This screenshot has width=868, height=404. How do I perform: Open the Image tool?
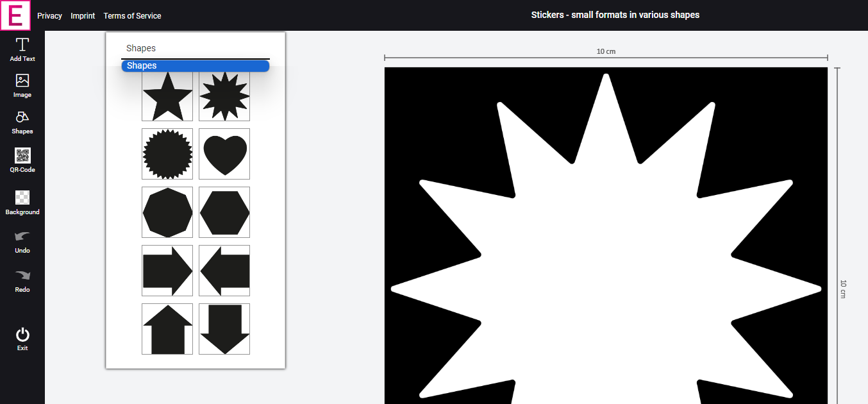(x=22, y=86)
